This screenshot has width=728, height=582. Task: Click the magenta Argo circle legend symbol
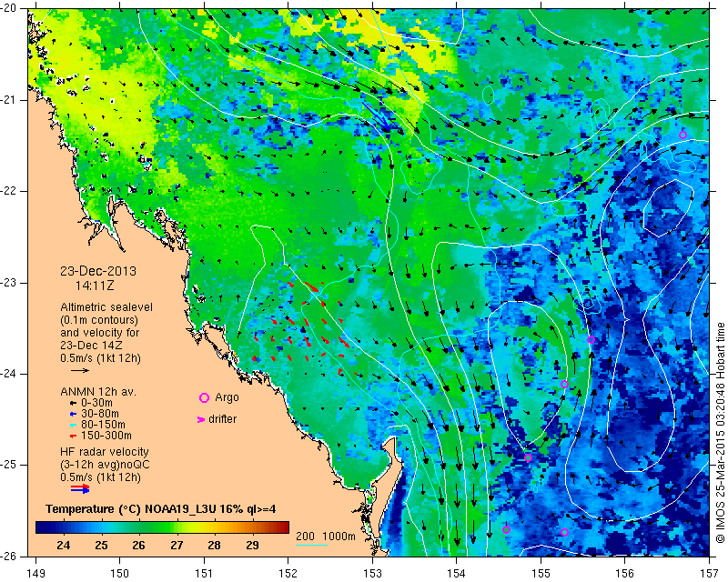[204, 397]
